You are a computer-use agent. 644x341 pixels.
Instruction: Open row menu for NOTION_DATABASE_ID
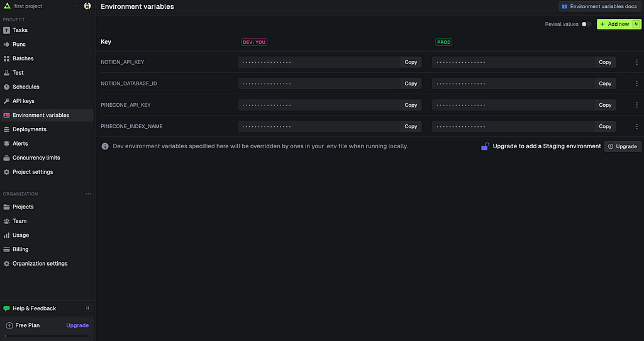(636, 84)
